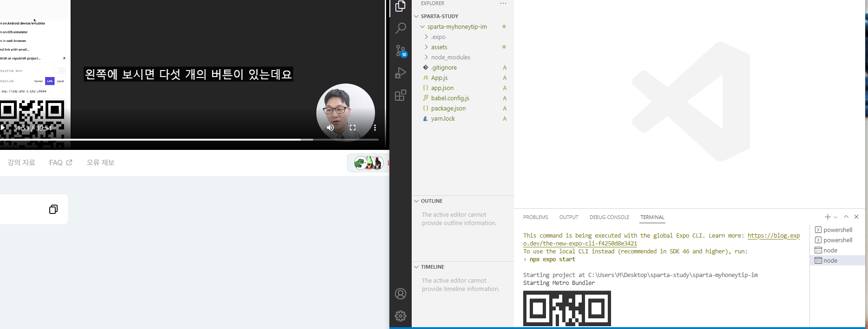This screenshot has height=329, width=868.
Task: Select the Local connection option in video
Action: click(x=60, y=81)
